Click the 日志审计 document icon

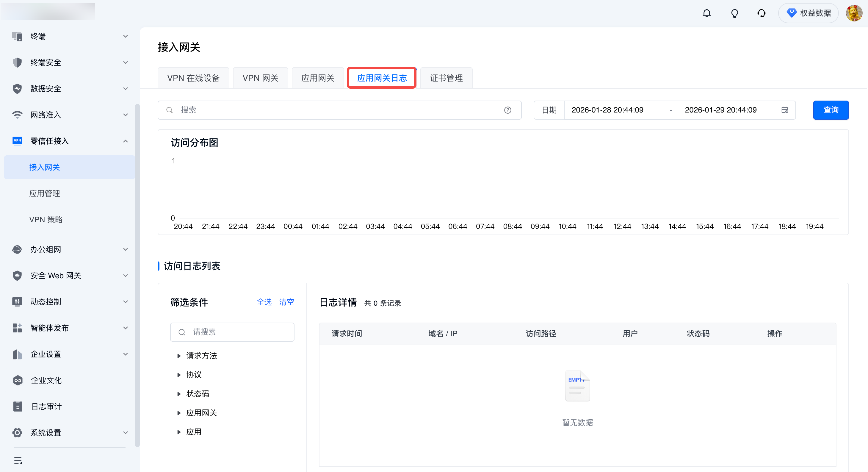18,407
